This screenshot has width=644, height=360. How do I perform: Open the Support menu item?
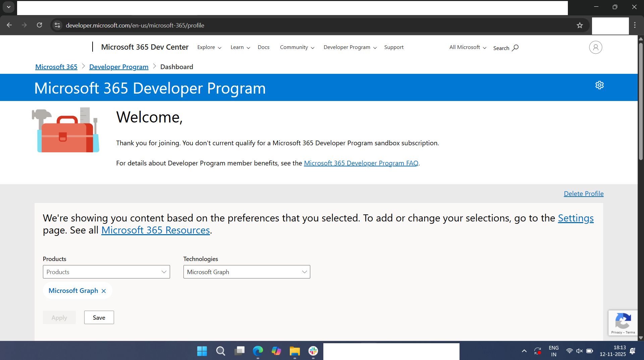(394, 47)
